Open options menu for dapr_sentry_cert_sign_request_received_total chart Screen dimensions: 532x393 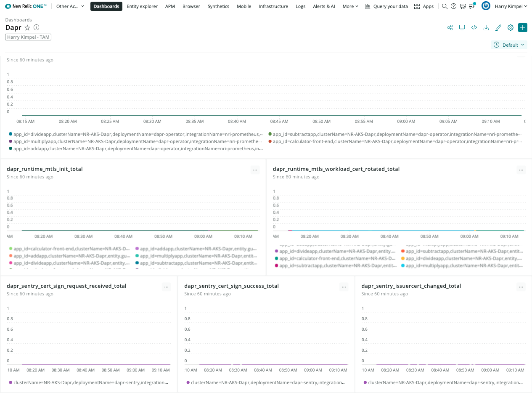click(167, 287)
